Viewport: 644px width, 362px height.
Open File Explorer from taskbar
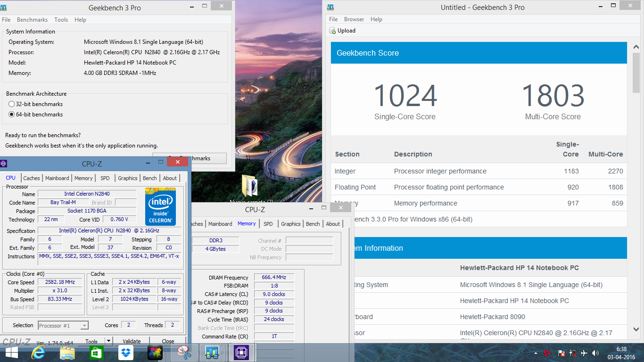click(x=67, y=353)
